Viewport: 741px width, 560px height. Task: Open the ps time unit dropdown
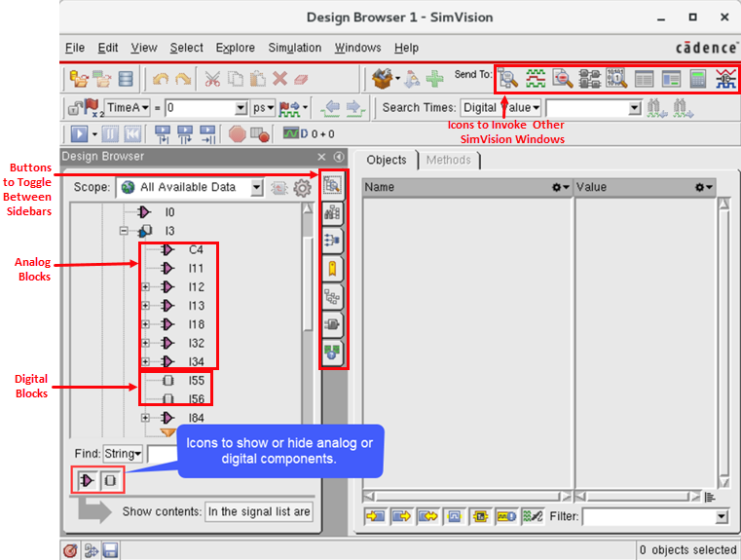[x=263, y=108]
